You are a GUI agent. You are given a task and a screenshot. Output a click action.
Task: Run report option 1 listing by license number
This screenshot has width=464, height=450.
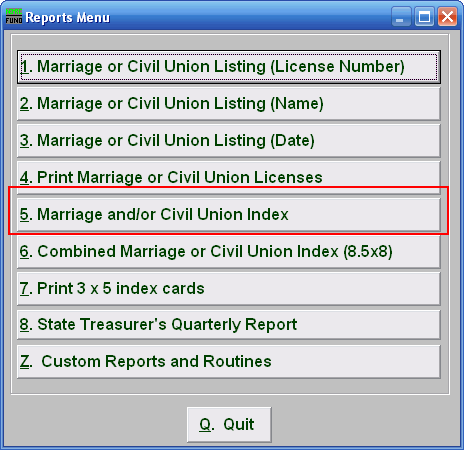click(x=229, y=67)
